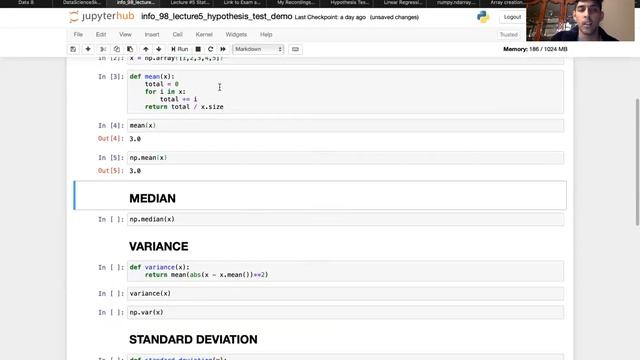
Task: Switch to the Data 8 browser tab
Action: 26,3
